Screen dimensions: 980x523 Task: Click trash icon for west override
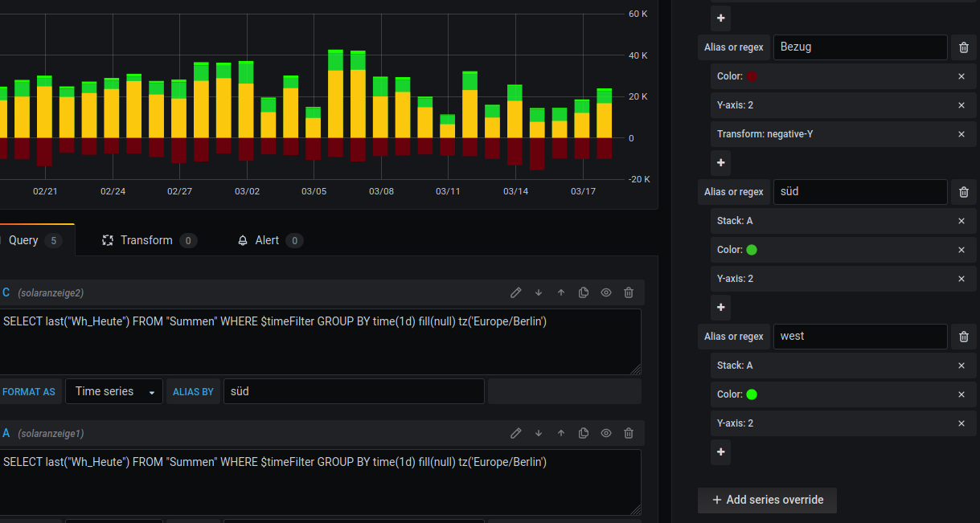point(963,337)
